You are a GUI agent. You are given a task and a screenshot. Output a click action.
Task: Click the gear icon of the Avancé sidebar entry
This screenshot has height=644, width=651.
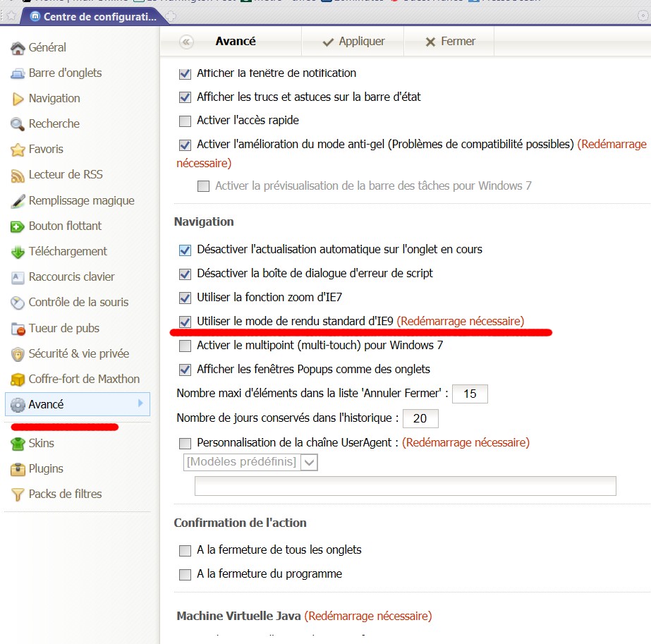point(18,405)
